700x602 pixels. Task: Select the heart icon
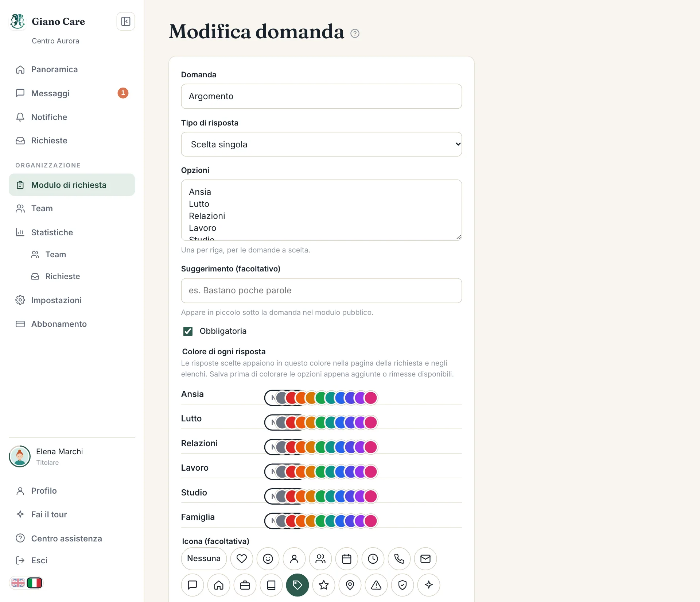point(242,559)
